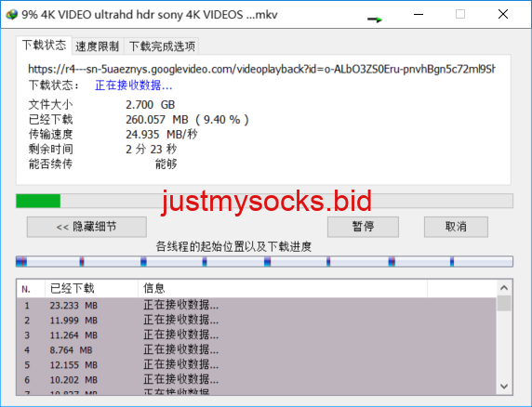This screenshot has width=532, height=407.
Task: Select thread row 4 with 8.764 MB
Action: (x=256, y=350)
